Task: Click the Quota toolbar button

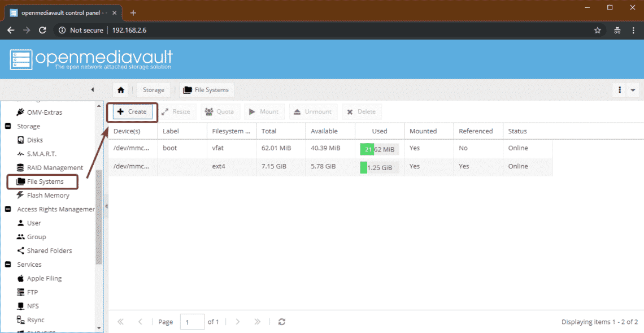Action: pos(219,111)
